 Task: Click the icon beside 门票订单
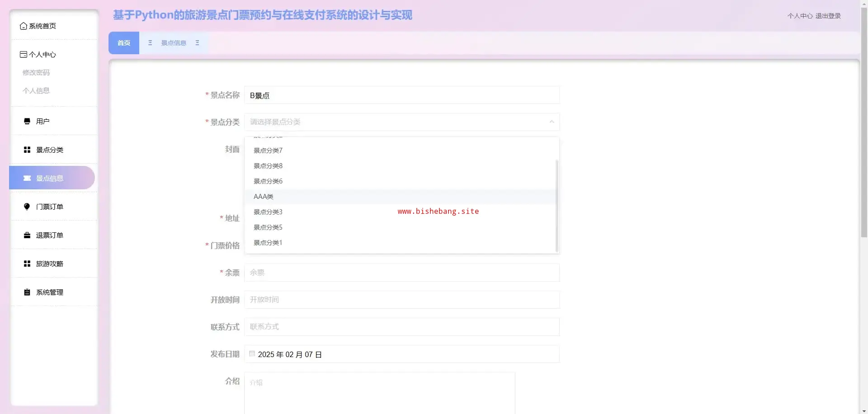click(x=27, y=207)
